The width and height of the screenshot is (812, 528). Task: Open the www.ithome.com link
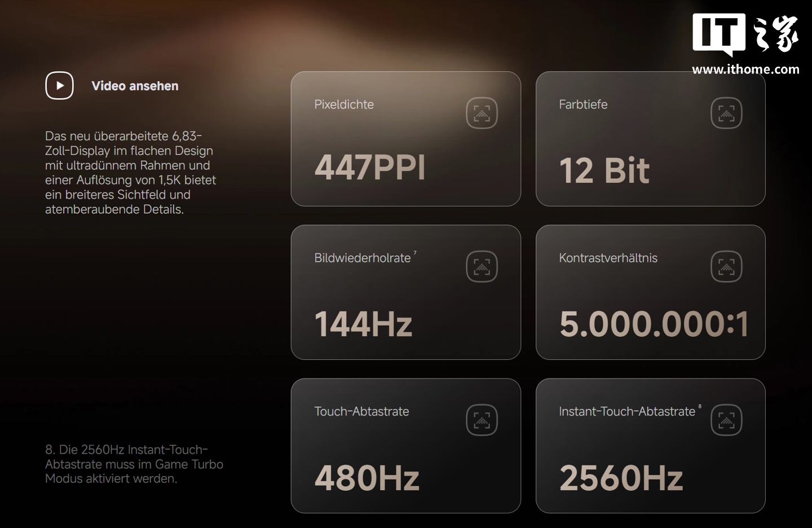[x=745, y=69]
